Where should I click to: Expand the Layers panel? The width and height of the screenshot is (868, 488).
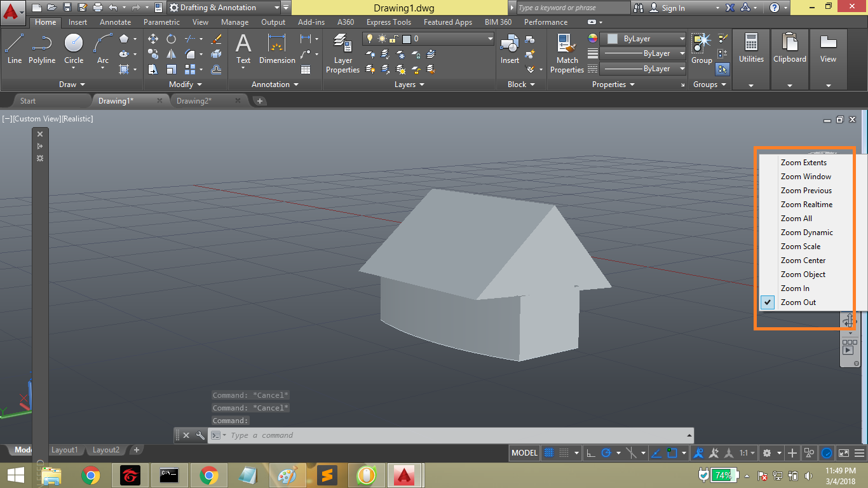click(409, 85)
